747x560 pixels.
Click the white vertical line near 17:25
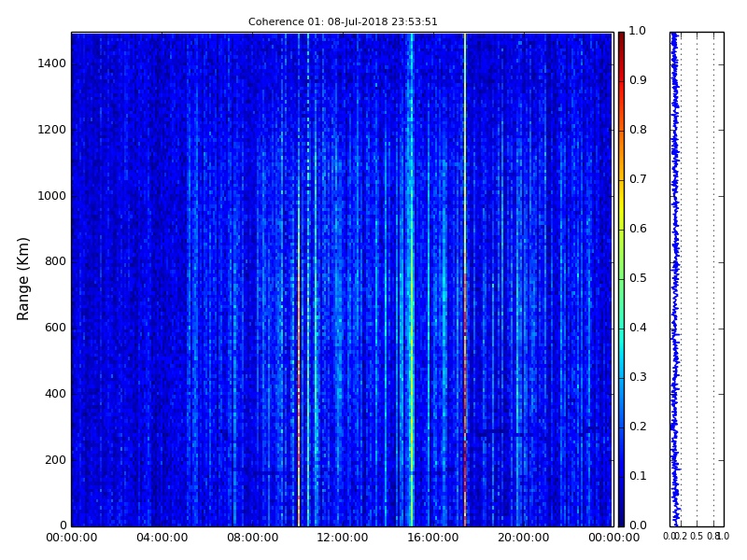point(465,279)
